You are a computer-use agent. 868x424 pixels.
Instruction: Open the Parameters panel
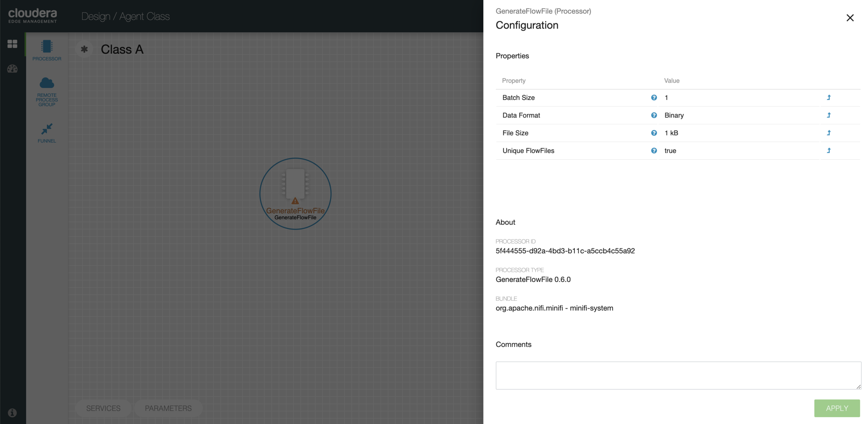168,408
